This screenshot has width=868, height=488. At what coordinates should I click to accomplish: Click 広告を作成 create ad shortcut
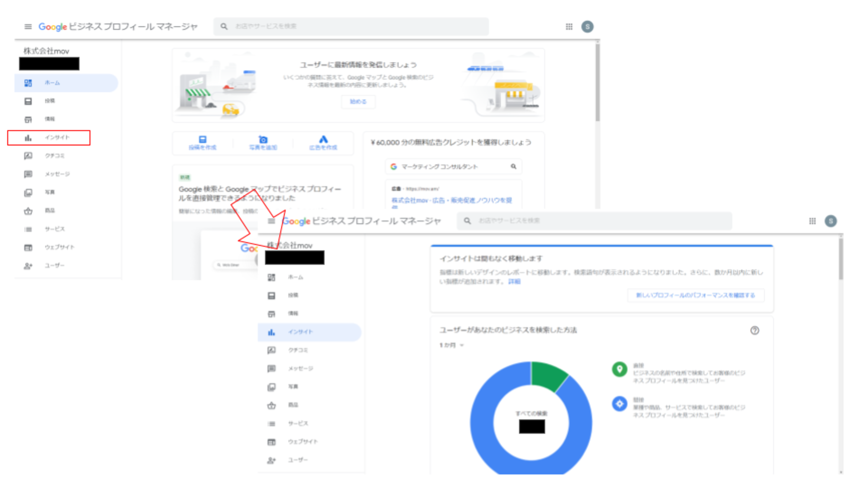pos(323,143)
